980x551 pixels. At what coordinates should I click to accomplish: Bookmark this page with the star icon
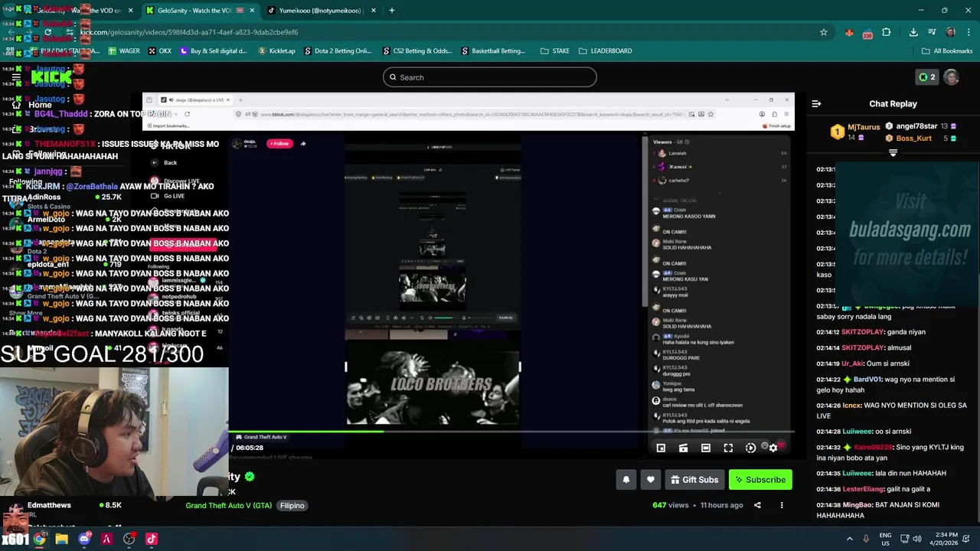click(x=824, y=32)
